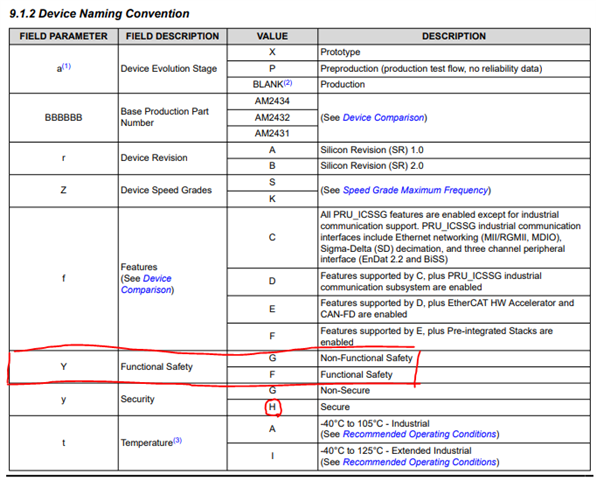Select the uppercase Y field parameter
Screen dimensions: 596x480
(x=63, y=367)
